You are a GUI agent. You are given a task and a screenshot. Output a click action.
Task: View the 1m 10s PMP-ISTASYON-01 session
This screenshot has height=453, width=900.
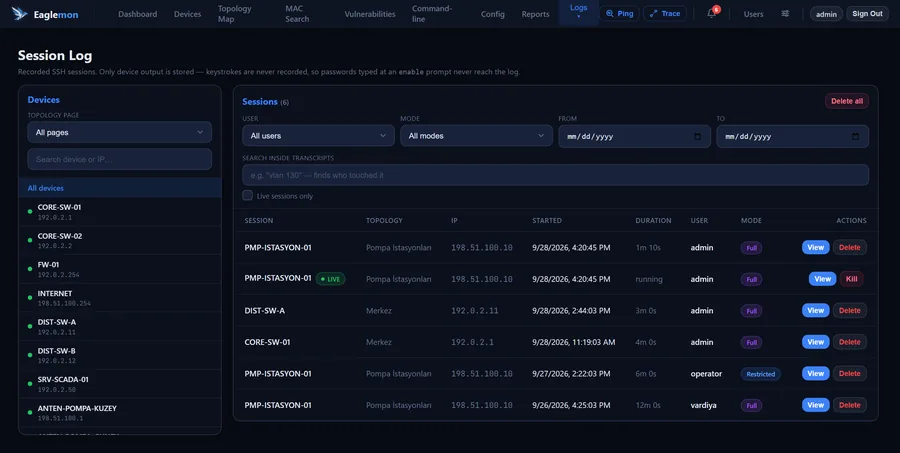(x=816, y=247)
